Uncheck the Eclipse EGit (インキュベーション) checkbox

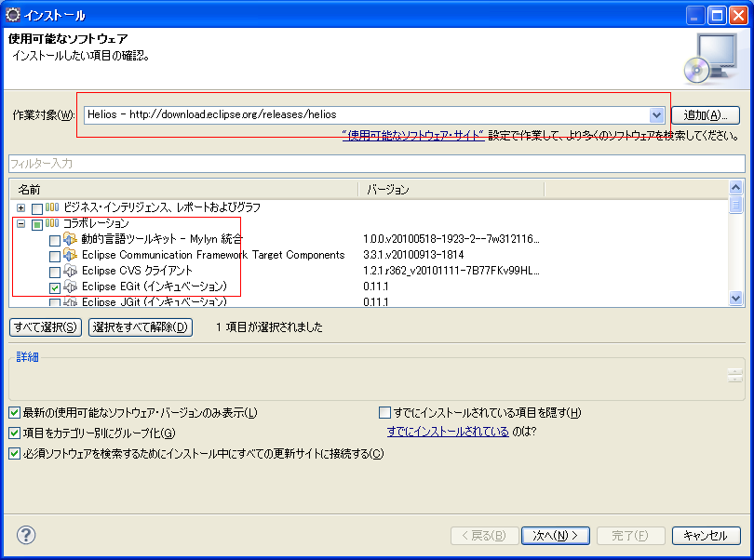tap(55, 287)
